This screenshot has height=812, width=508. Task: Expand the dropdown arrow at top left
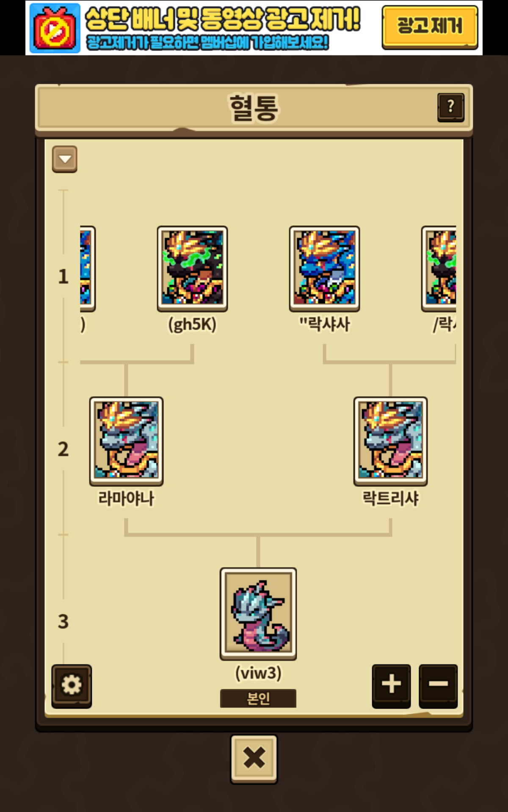pyautogui.click(x=65, y=159)
